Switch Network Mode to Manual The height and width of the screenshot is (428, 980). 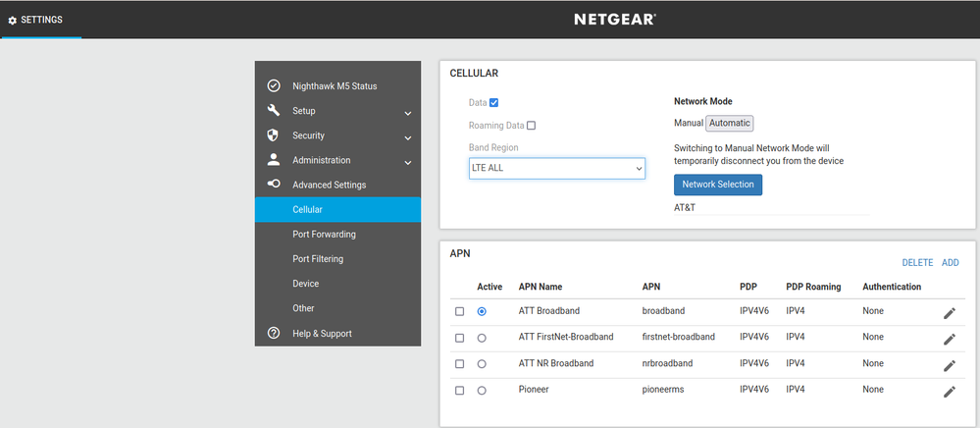tap(689, 124)
